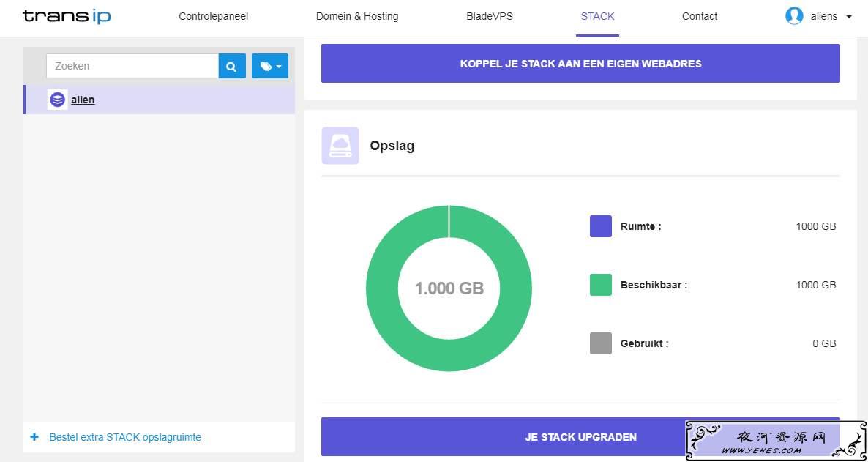The width and height of the screenshot is (868, 462).
Task: Click the 1.000 GB chart center label
Action: pos(449,288)
